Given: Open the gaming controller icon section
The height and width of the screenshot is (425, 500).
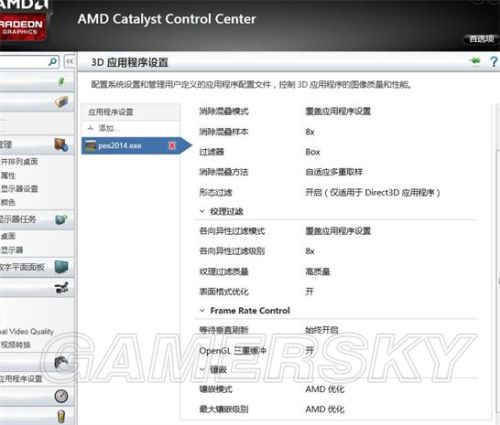Looking at the screenshot, I should 61,362.
